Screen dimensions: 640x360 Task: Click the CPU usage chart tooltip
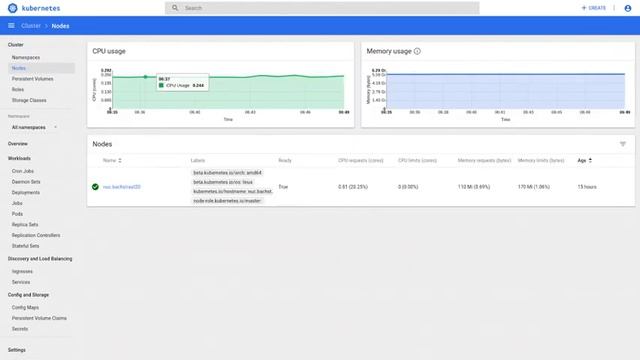(x=182, y=82)
